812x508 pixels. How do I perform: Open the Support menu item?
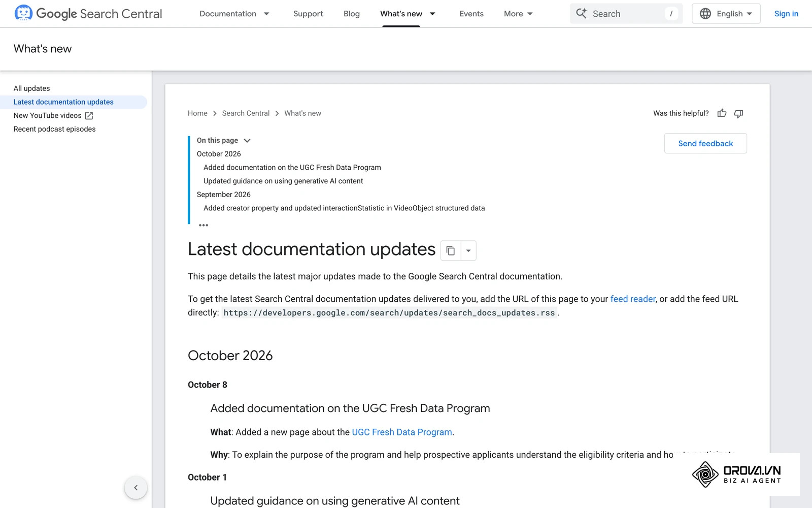[308, 14]
